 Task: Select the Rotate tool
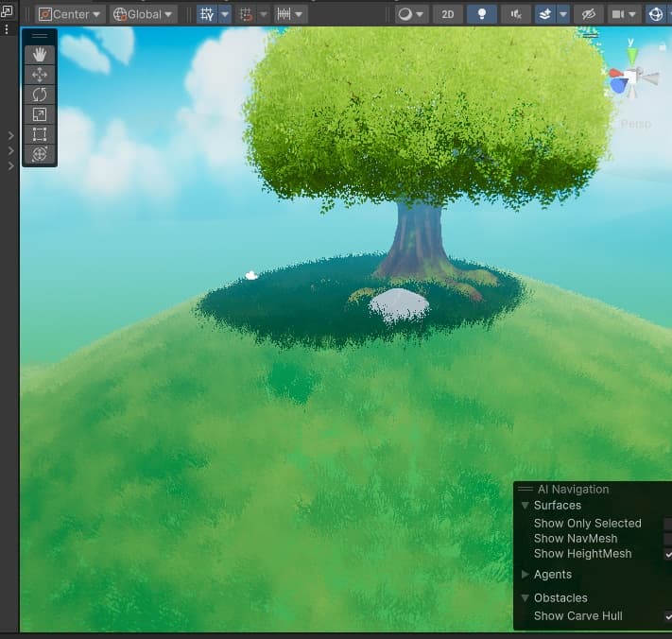(x=40, y=95)
